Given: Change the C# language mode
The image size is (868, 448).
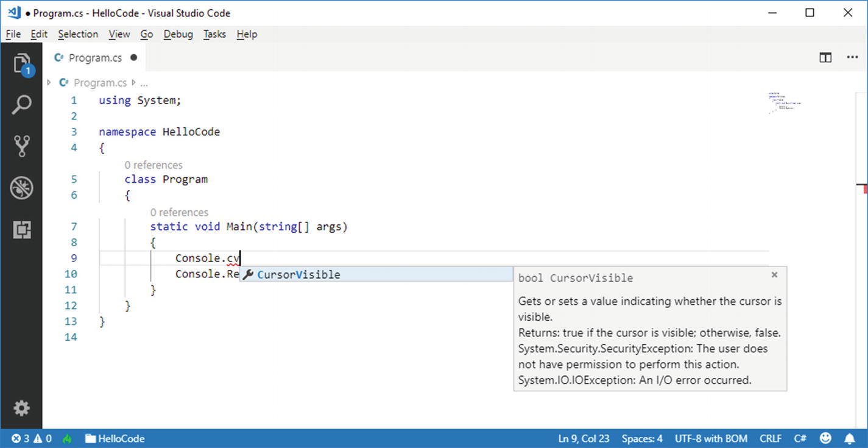Looking at the screenshot, I should tap(800, 438).
